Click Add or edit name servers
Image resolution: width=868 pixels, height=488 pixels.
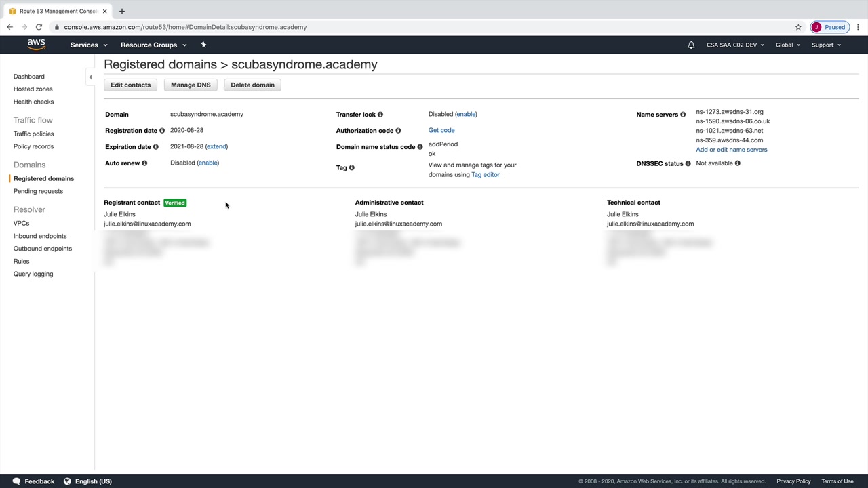(732, 150)
